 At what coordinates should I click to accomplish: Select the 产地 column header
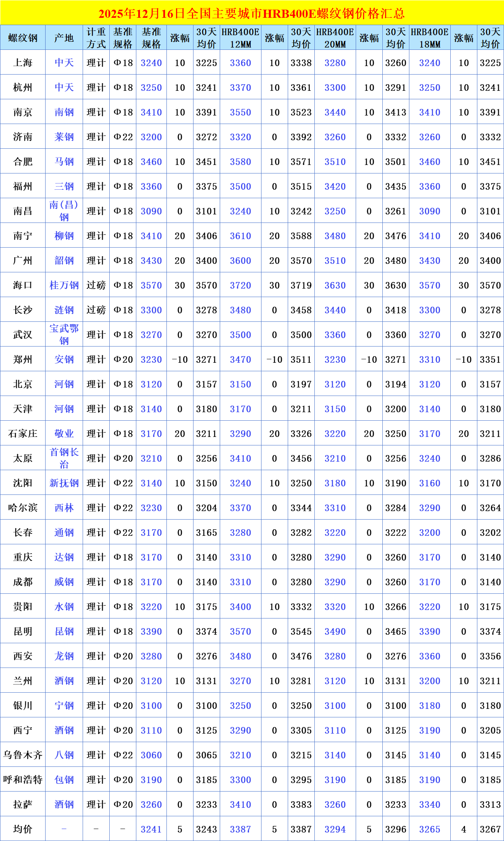point(64,38)
